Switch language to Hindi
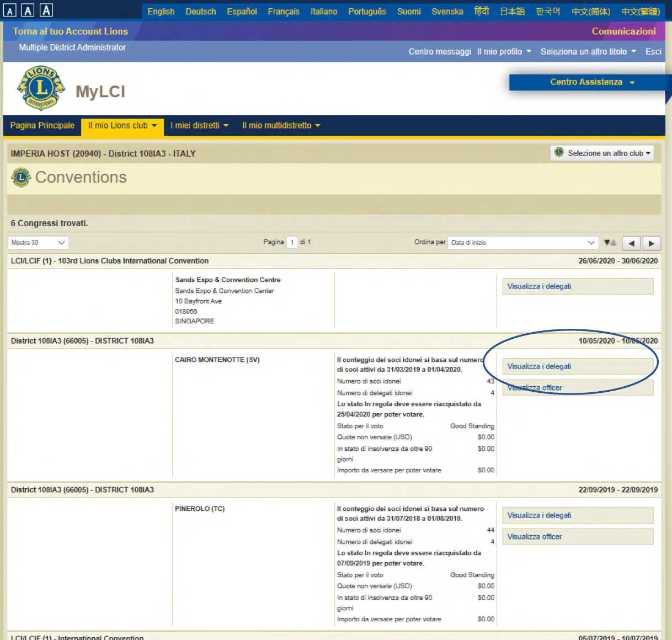The width and height of the screenshot is (672, 640). (x=482, y=11)
